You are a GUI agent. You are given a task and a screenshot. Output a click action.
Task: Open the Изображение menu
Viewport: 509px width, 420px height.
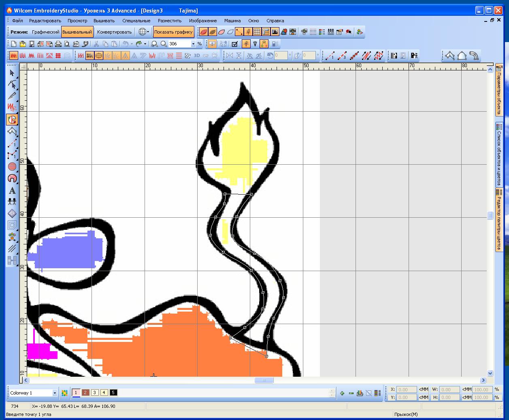point(203,21)
